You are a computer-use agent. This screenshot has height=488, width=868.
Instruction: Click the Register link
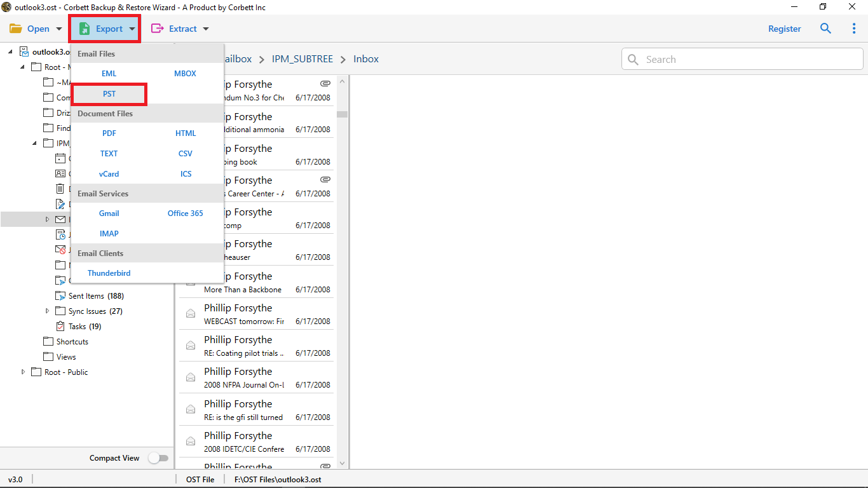point(784,29)
